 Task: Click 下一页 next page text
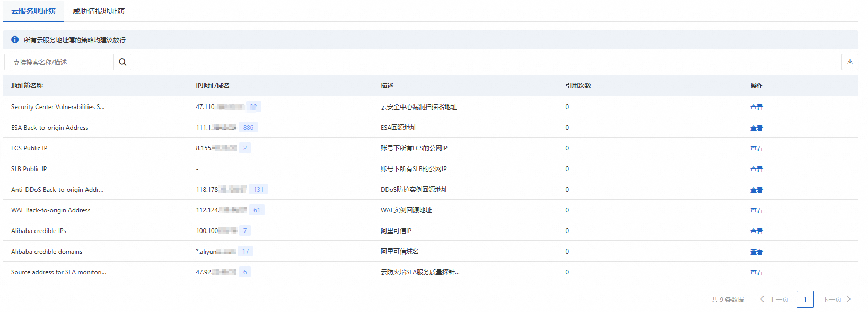click(832, 299)
